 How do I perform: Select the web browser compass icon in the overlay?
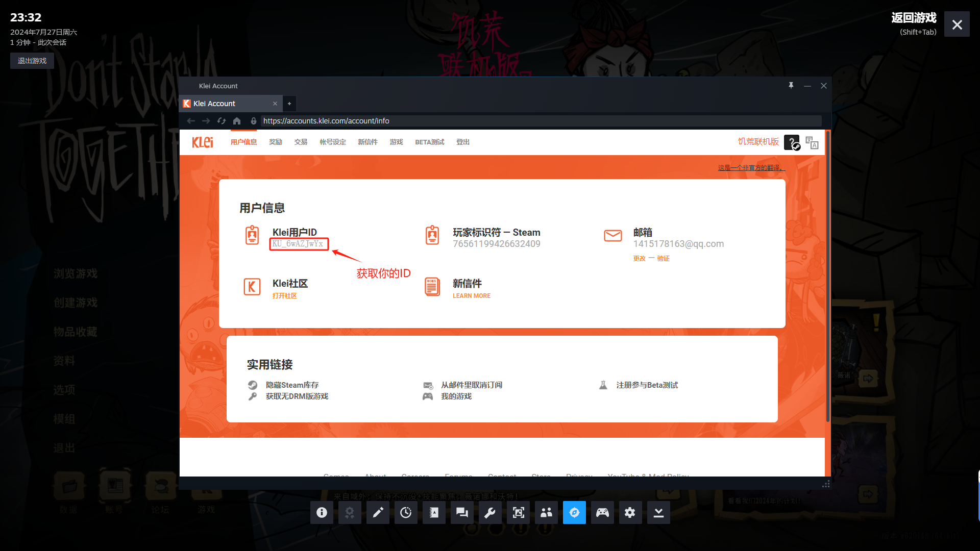coord(574,512)
